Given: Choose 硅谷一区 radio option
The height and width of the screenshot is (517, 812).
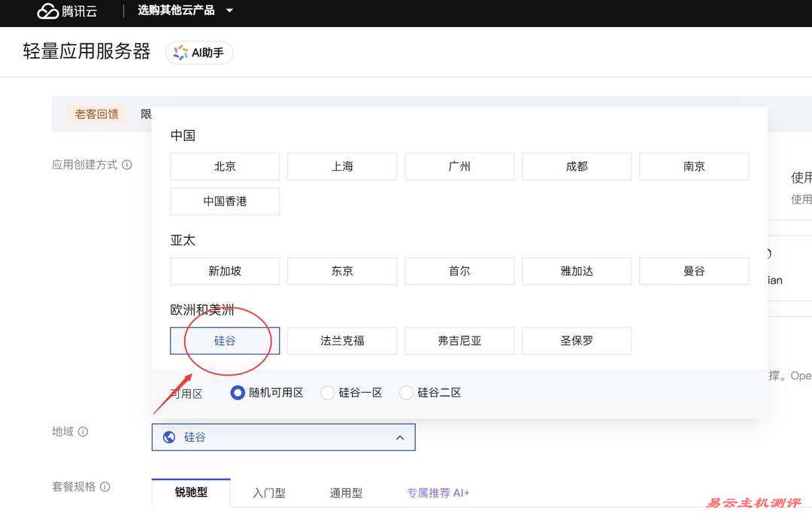Looking at the screenshot, I should pos(327,393).
